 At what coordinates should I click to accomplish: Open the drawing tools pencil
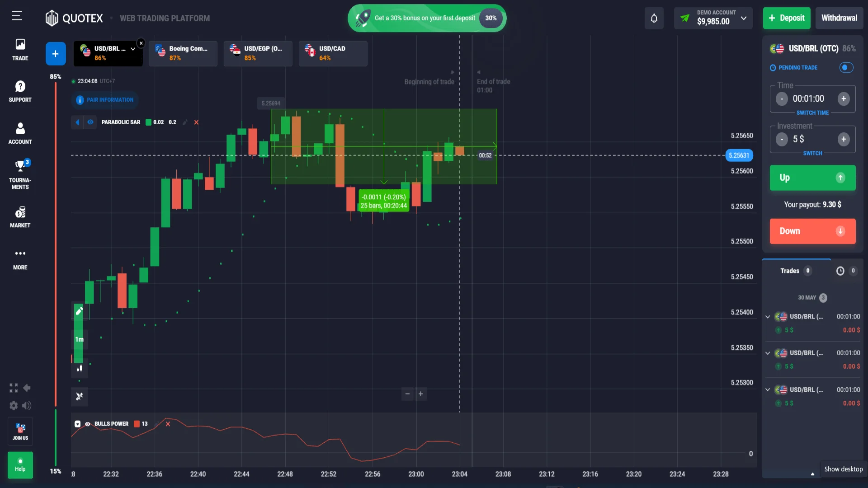pyautogui.click(x=79, y=311)
